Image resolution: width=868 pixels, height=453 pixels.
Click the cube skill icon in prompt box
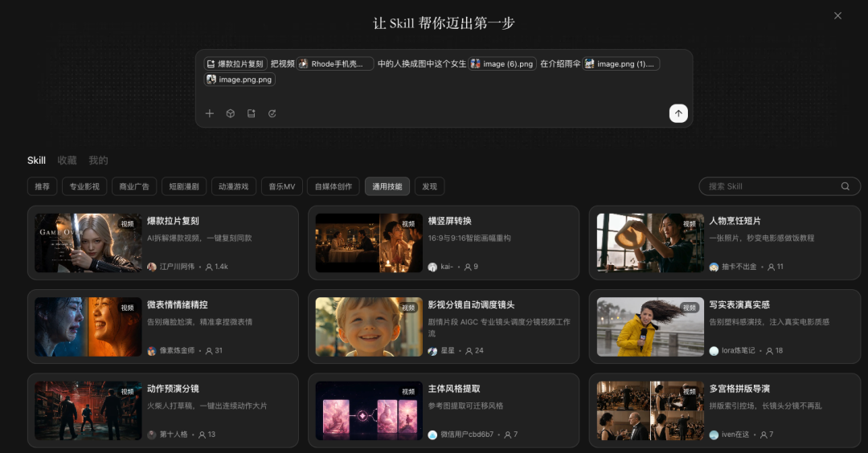click(231, 113)
